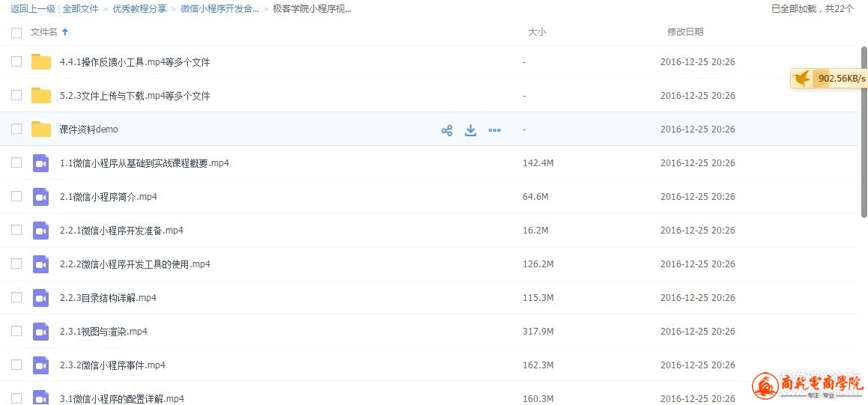Click the vertical scrollbar thumb
868x405 pixels.
point(864,132)
